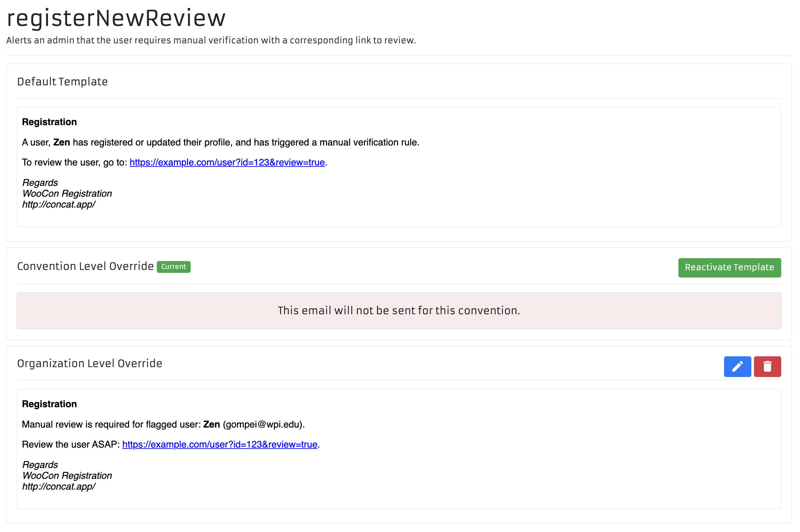Click bold Zen name in Default Template

click(x=61, y=142)
